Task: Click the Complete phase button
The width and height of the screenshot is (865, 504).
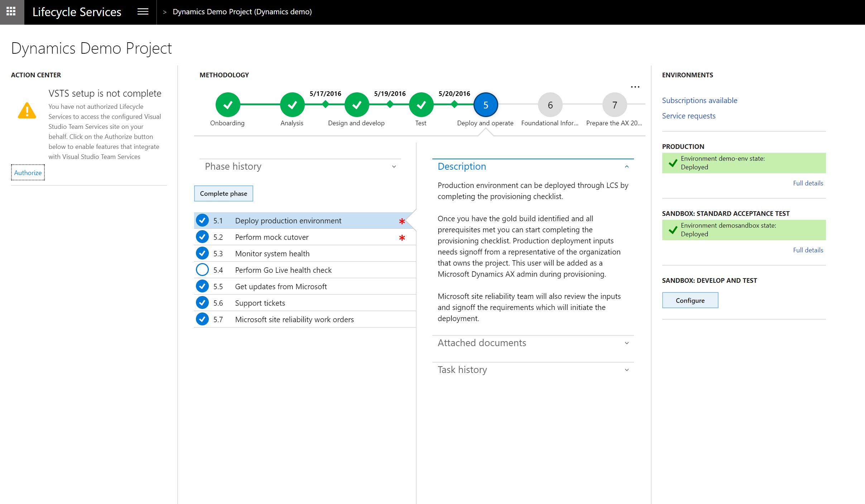Action: [x=224, y=194]
